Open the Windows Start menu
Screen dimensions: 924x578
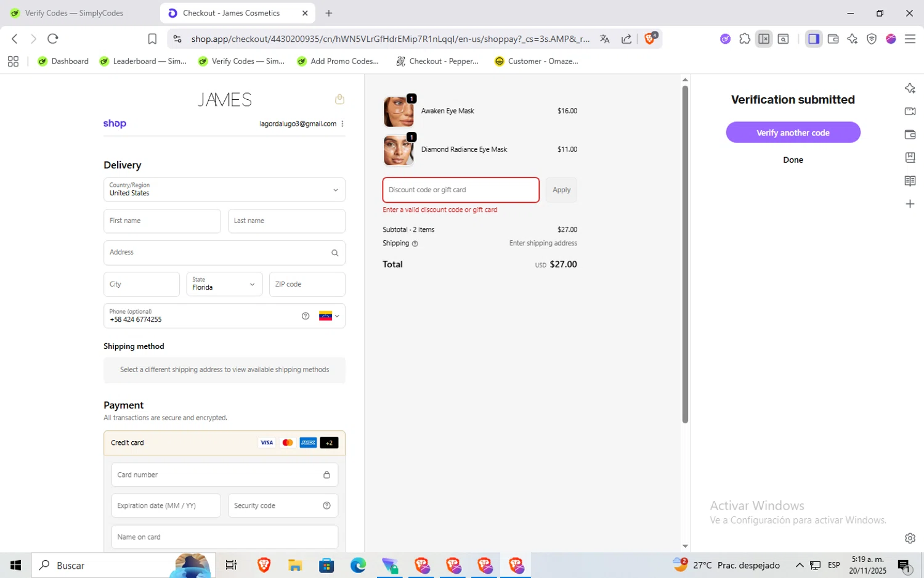point(15,565)
